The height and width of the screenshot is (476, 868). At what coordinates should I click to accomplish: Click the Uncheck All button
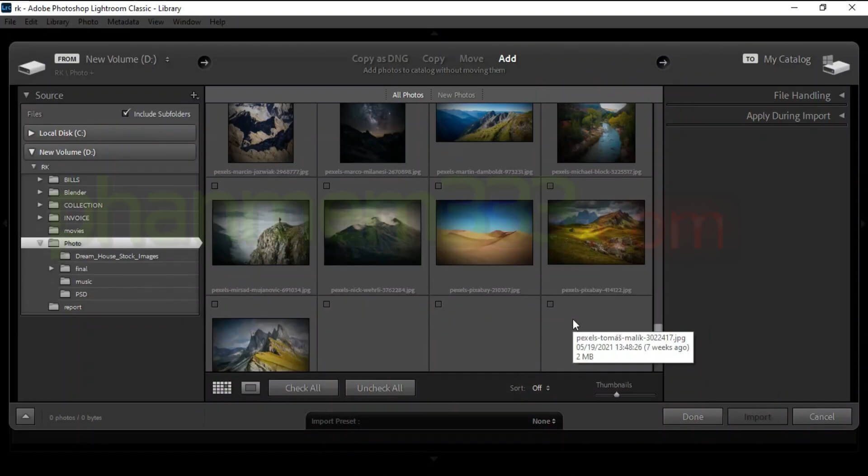coord(380,387)
